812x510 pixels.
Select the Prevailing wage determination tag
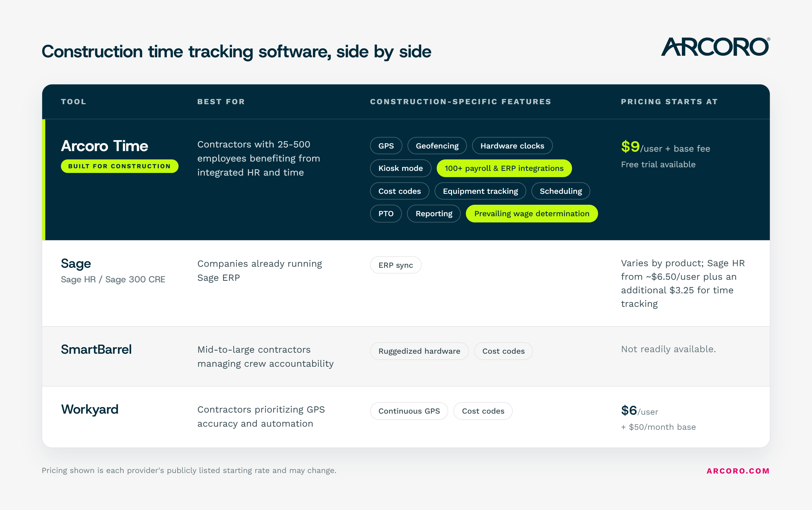coord(532,214)
